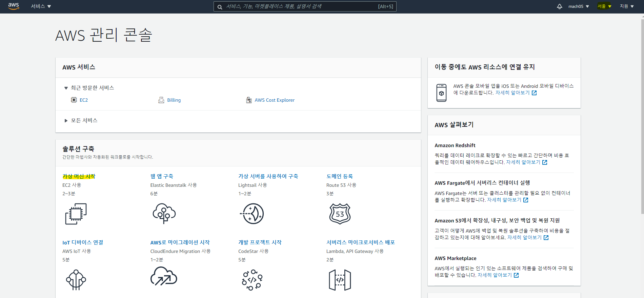Viewport: 644px width, 298px height.
Task: Click the Route 53 shield icon
Action: (340, 214)
